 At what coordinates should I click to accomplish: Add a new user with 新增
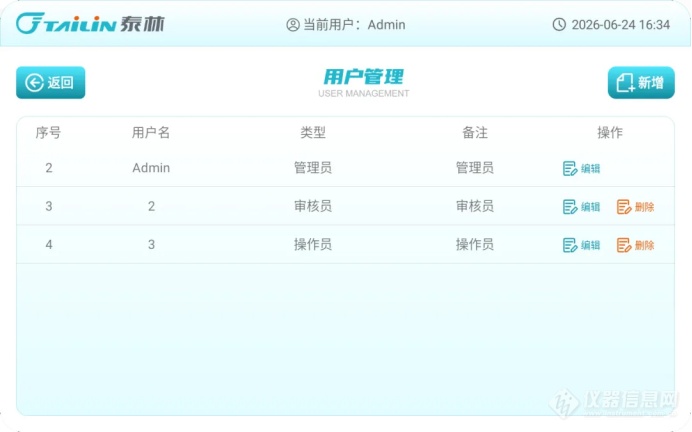[x=641, y=83]
